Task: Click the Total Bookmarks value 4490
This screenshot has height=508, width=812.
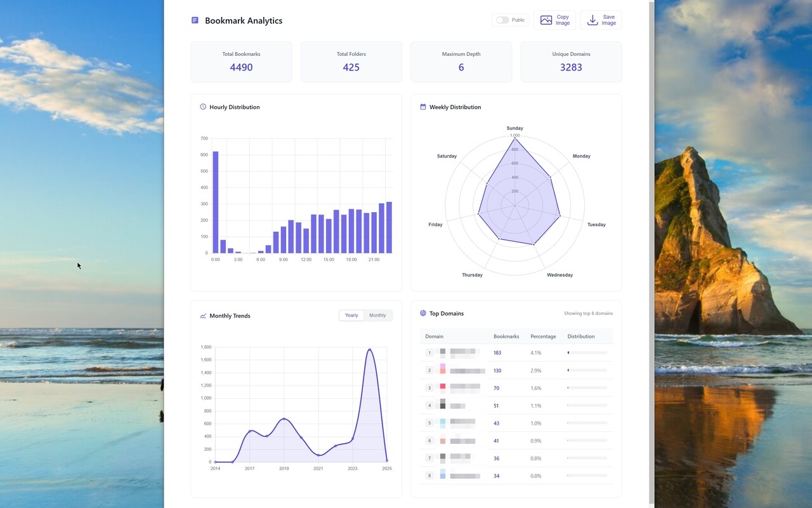Action: tap(241, 67)
